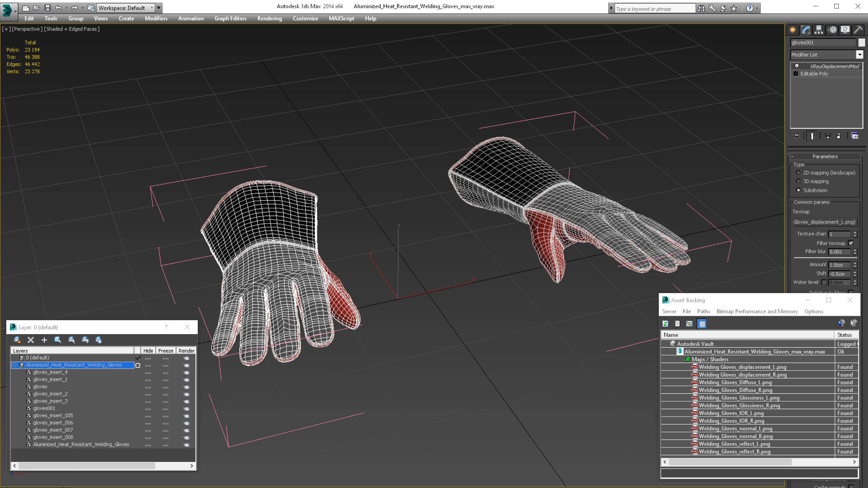Open undo history dropdown arrow
868x488 pixels.
coord(66,8)
